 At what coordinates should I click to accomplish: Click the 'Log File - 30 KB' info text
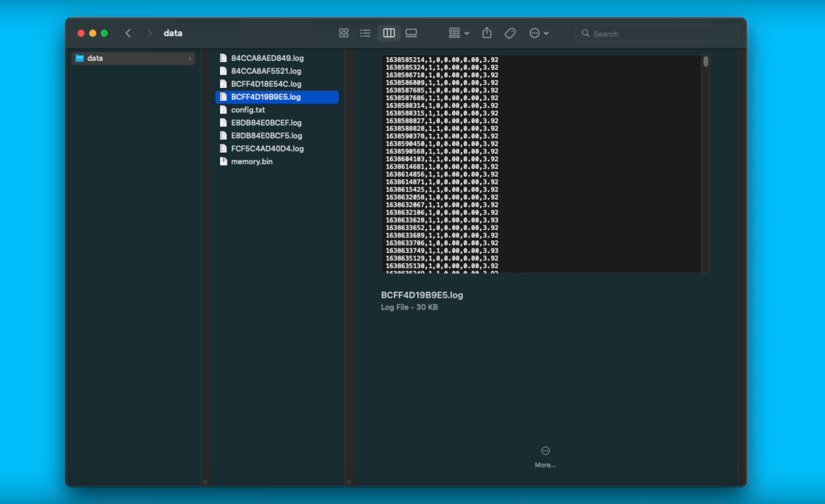409,308
